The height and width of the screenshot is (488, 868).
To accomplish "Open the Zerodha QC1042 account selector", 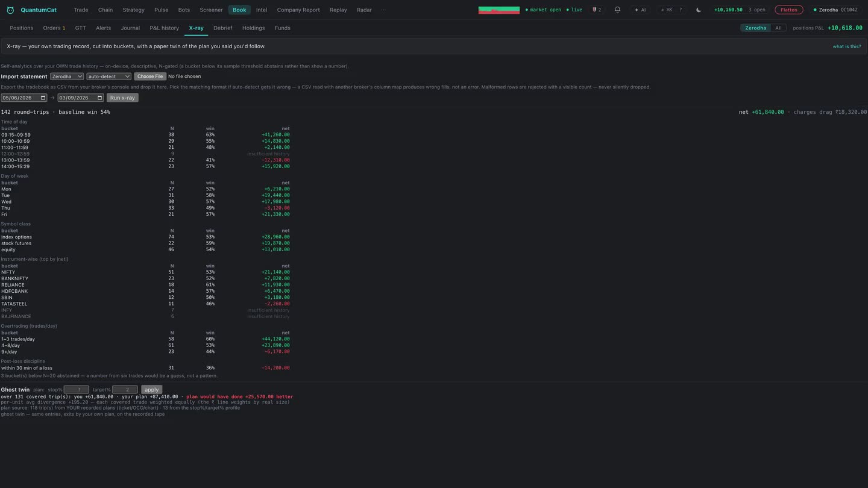I will pos(835,10).
